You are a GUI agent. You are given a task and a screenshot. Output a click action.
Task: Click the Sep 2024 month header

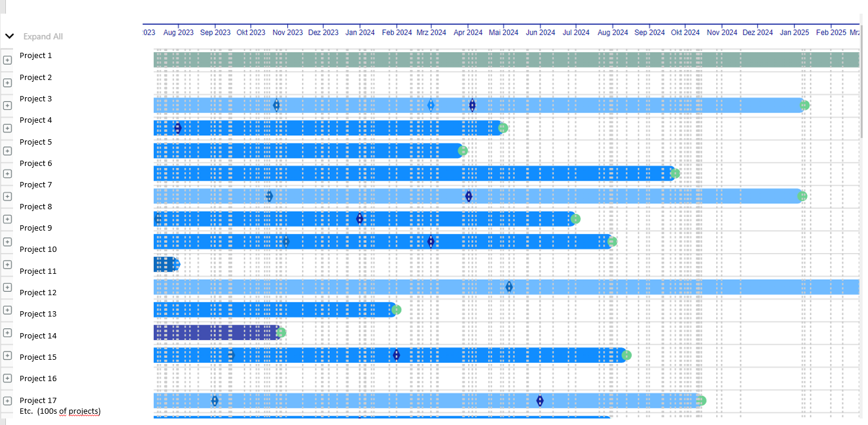click(650, 33)
